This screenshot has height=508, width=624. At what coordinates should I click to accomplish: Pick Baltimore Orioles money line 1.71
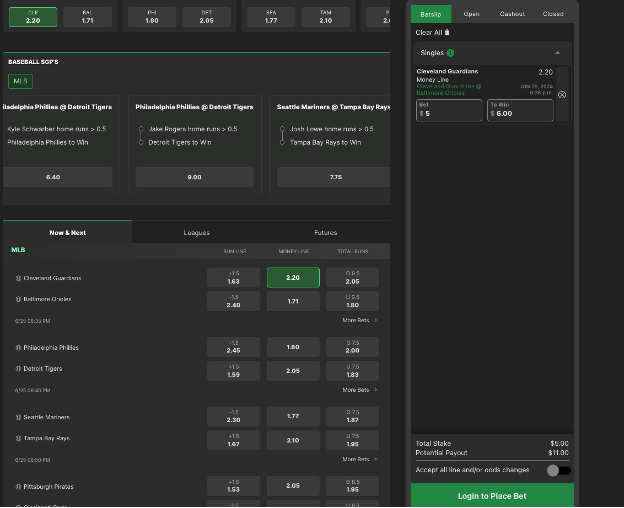click(293, 300)
